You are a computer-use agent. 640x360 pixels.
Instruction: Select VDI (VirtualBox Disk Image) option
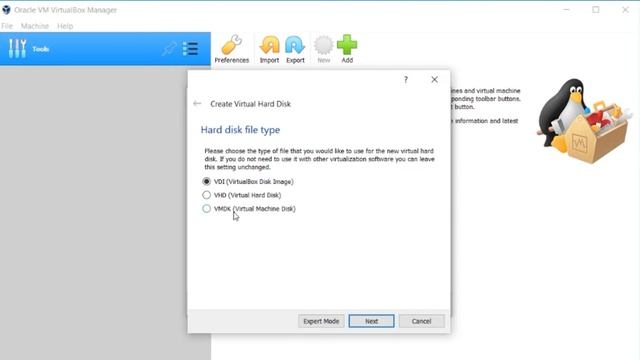point(248,181)
